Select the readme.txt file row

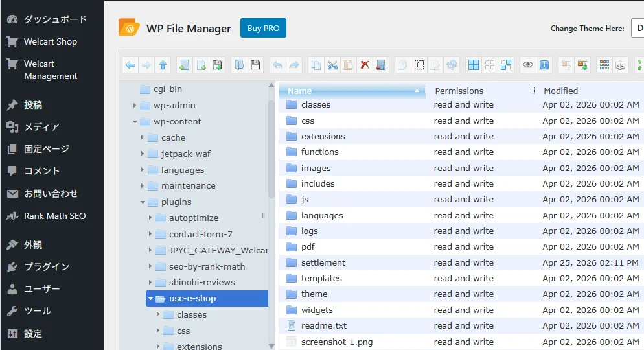coord(461,326)
